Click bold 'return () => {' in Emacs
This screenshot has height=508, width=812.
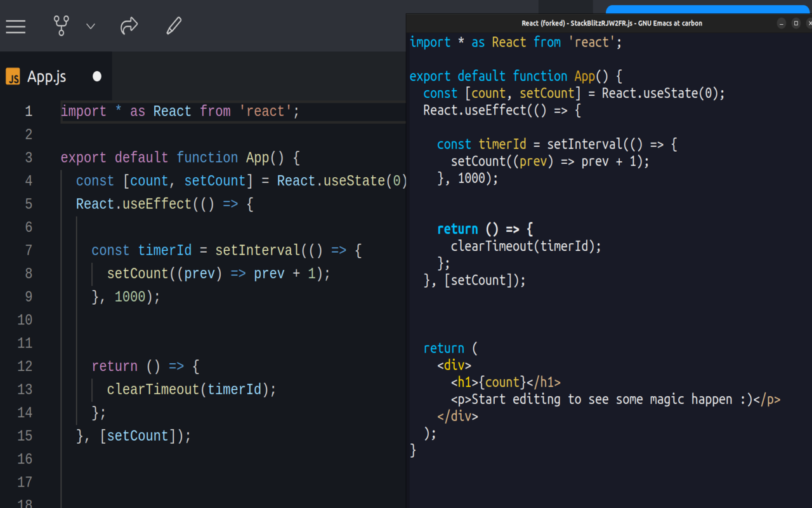click(x=485, y=229)
